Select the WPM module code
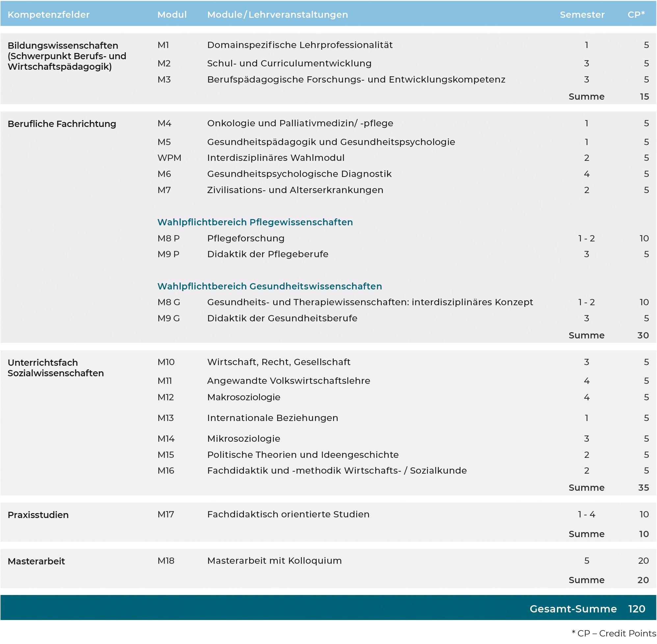This screenshot has height=644, width=657. coord(169,158)
